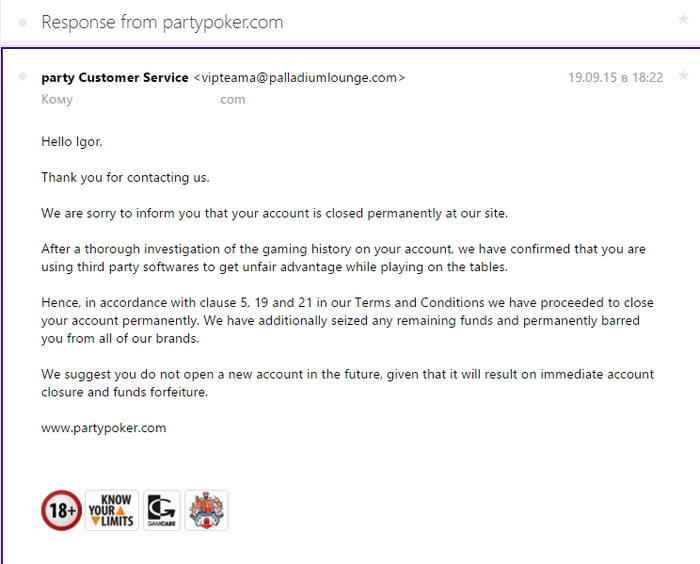Click the 18+ age restriction badge
Viewport: 700px width, 564px height.
coord(62,510)
